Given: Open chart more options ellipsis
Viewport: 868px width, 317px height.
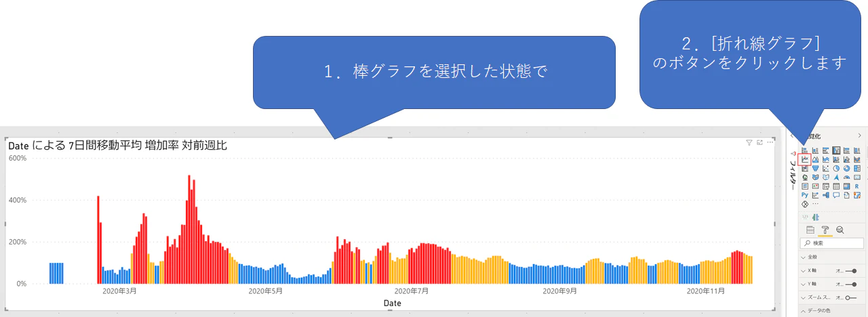Looking at the screenshot, I should (x=770, y=142).
